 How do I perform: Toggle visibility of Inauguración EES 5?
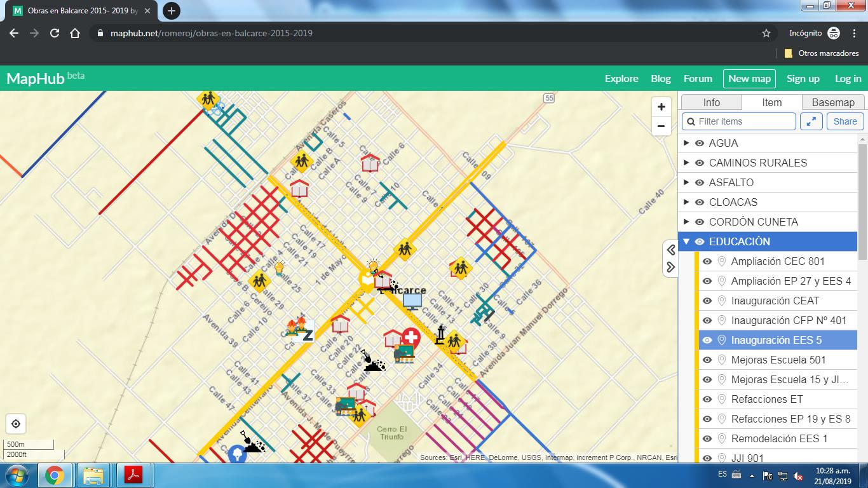[x=707, y=340]
